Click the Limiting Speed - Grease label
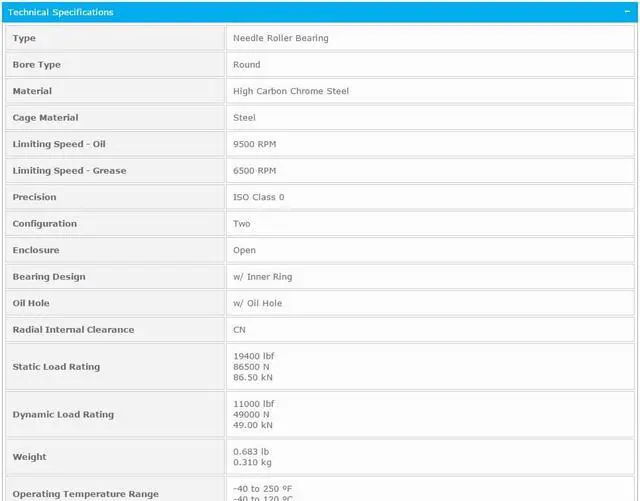This screenshot has width=640, height=501. [69, 171]
